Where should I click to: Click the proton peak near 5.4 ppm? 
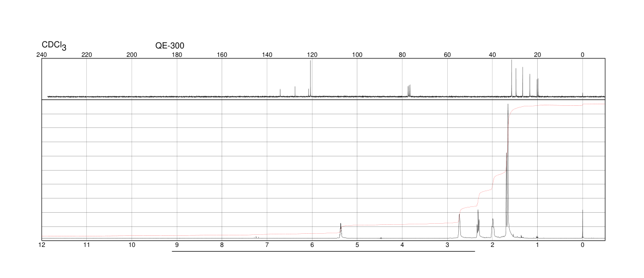click(341, 231)
